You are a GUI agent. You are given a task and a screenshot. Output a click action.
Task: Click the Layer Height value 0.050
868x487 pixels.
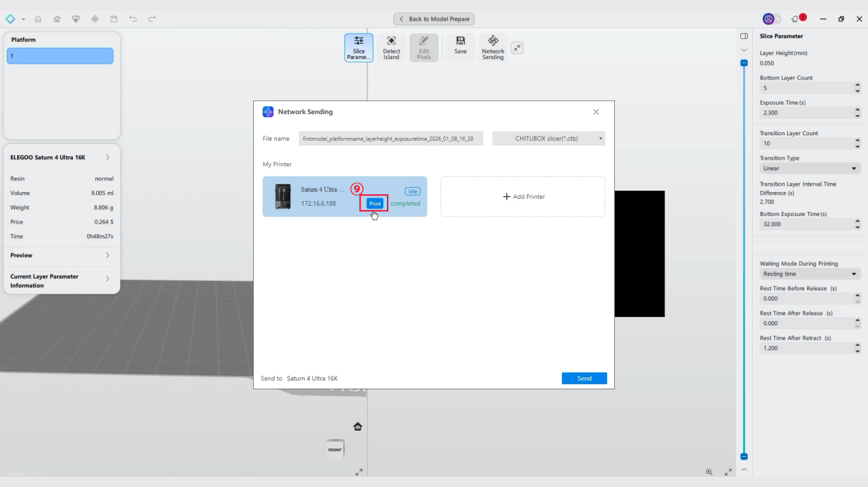[x=766, y=63]
